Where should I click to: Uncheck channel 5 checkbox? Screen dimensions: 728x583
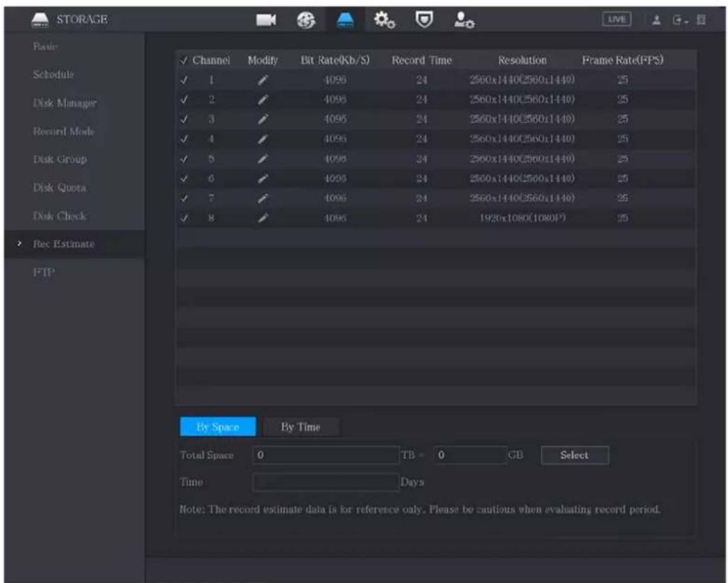coord(185,159)
